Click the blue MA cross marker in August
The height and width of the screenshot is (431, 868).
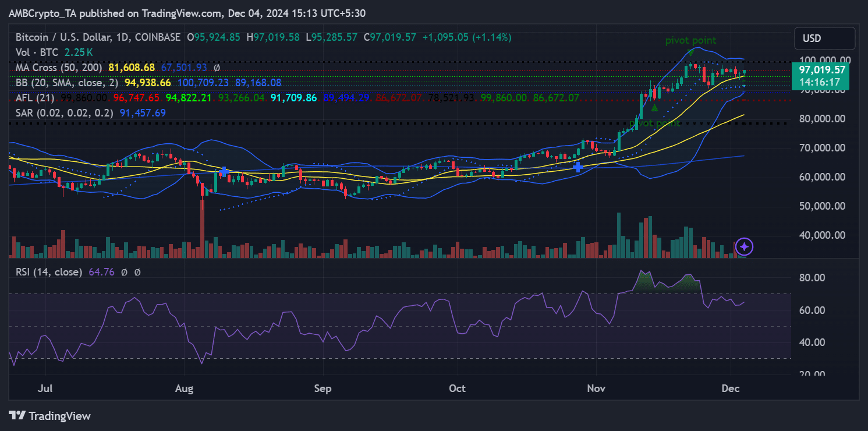pos(224,171)
